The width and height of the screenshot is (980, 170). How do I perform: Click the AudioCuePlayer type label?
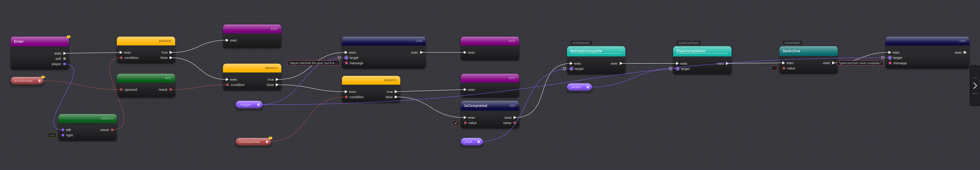[688, 43]
